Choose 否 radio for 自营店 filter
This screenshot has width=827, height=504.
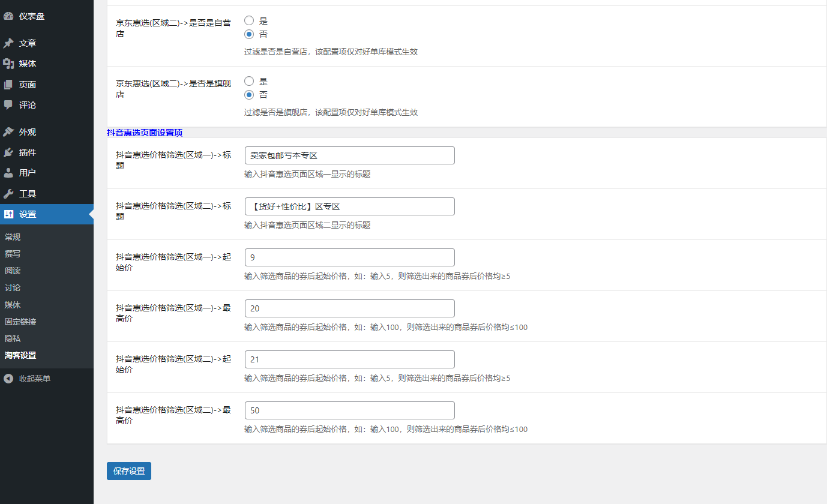pos(248,34)
